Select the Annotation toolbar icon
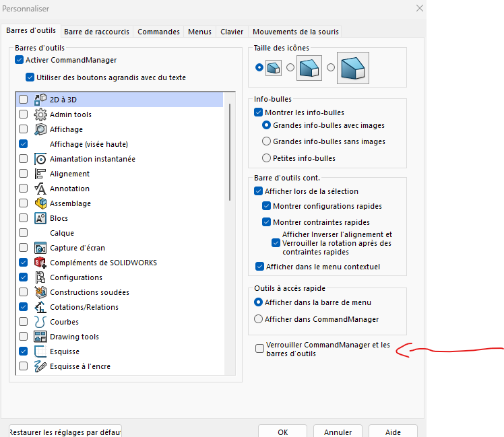Screen dimensions: 504x437 (x=40, y=189)
